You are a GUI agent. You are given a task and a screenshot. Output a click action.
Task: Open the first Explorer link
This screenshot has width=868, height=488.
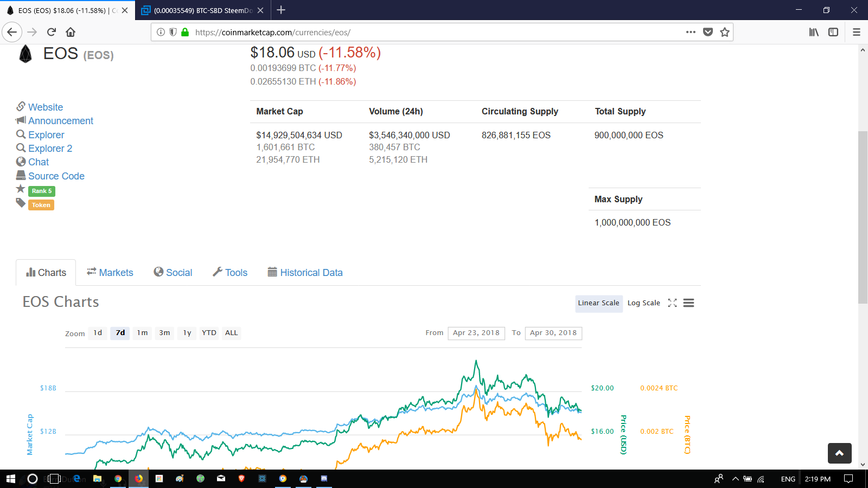(46, 135)
